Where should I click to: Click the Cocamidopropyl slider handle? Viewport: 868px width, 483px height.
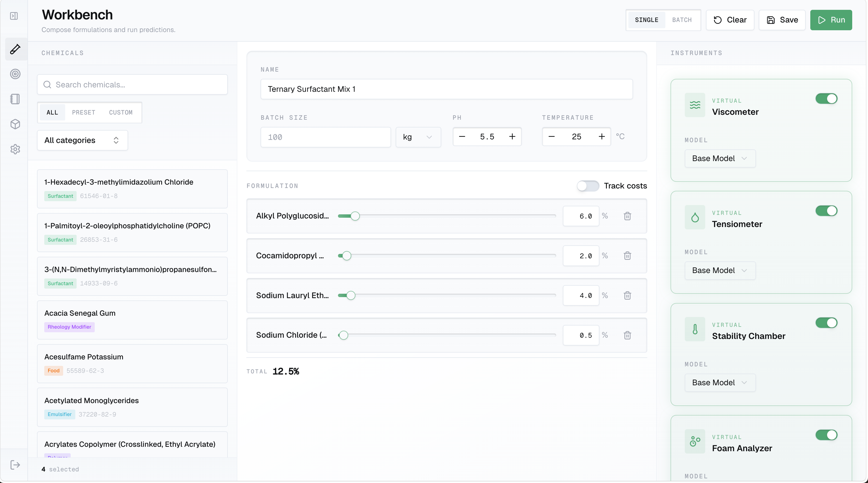[346, 256]
